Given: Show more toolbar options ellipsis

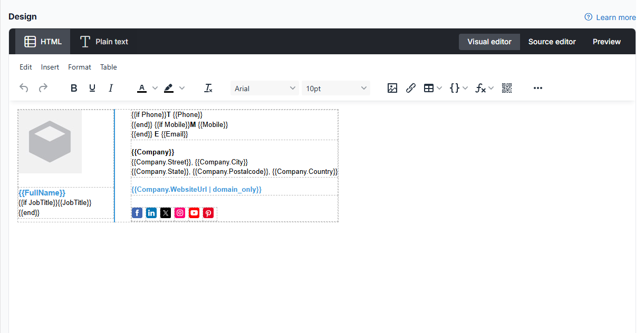Looking at the screenshot, I should (538, 88).
